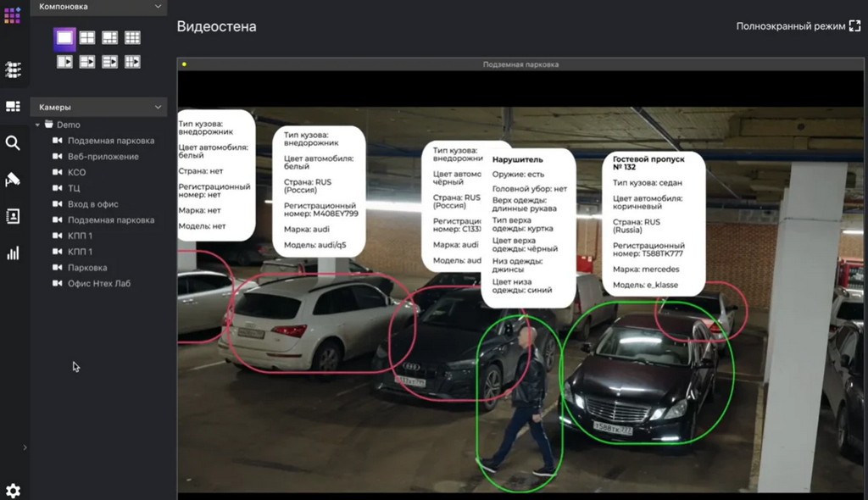Select the Веб-приложение camera
868x500 pixels.
coord(96,157)
